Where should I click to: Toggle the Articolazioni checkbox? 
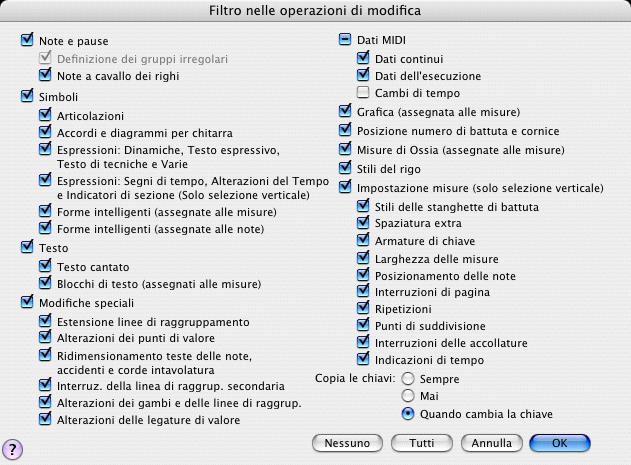45,115
